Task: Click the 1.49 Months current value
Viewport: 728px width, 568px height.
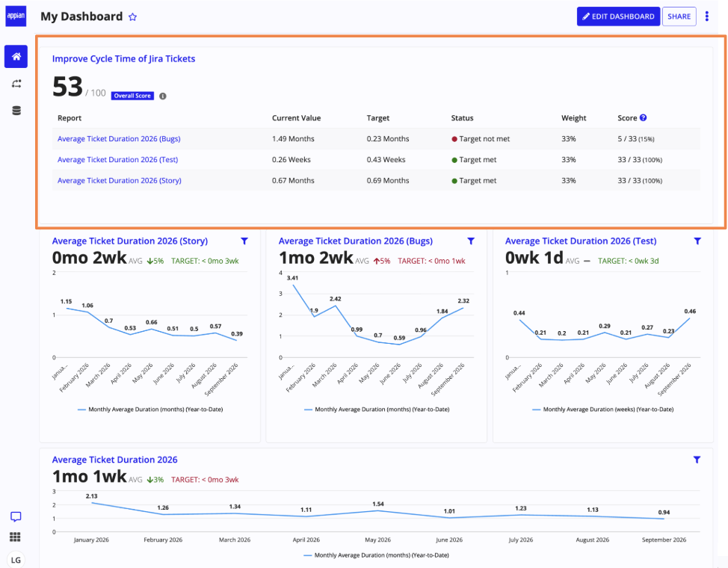Action: (293, 138)
